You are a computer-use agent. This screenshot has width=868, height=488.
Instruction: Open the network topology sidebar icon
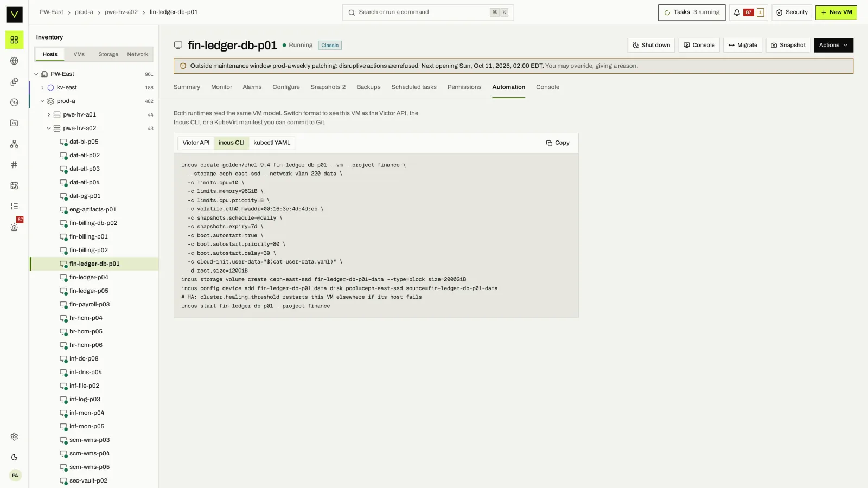(14, 144)
